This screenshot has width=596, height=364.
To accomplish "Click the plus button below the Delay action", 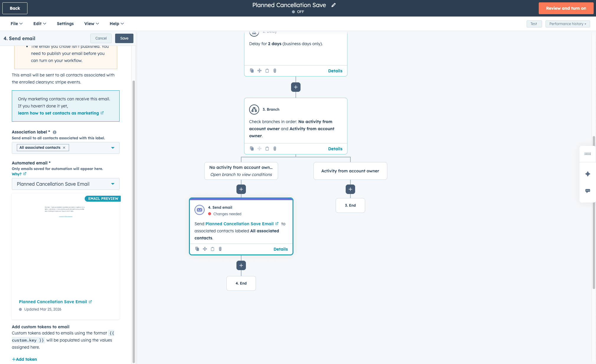I will [295, 87].
